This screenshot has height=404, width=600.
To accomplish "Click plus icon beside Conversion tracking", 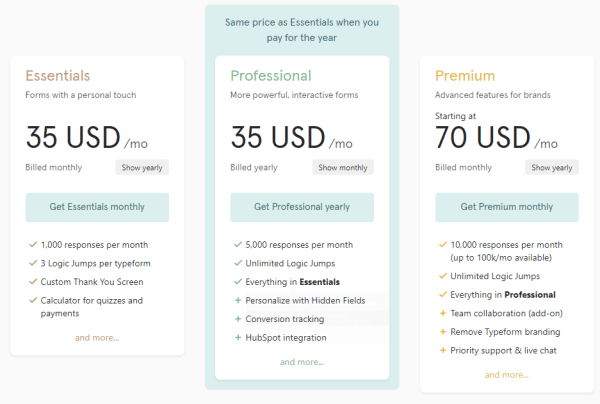I will click(x=238, y=319).
